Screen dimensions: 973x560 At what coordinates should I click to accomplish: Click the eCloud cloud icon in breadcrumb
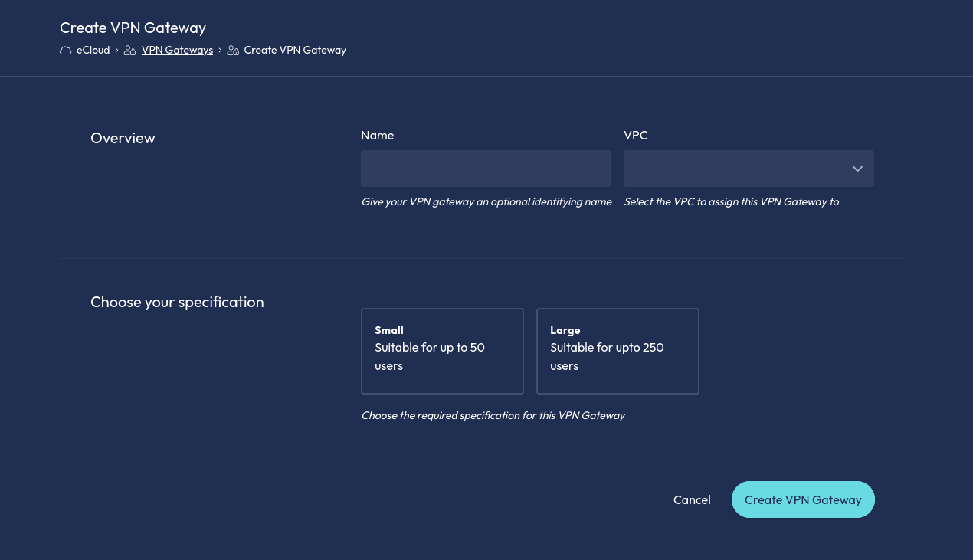tap(66, 50)
